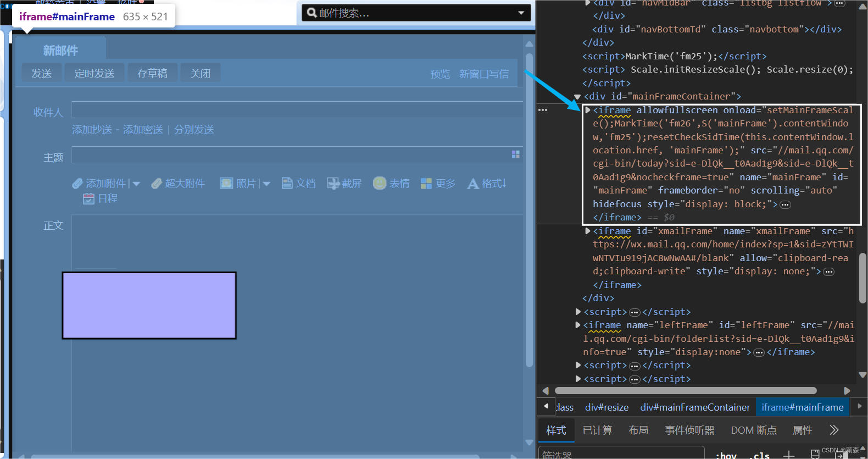Viewport: 868px width, 459px height.
Task: Click the 关闭 close button
Action: tap(201, 73)
